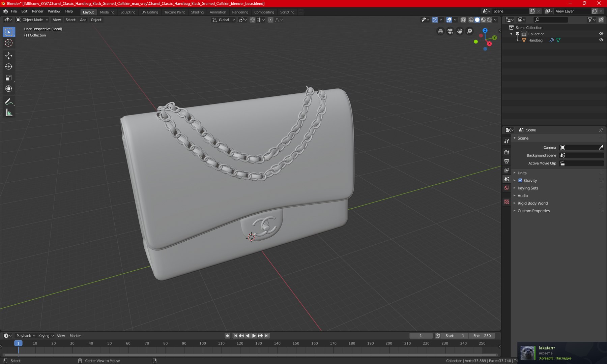The height and width of the screenshot is (364, 607).
Task: Open the Render properties tab
Action: pos(507,152)
